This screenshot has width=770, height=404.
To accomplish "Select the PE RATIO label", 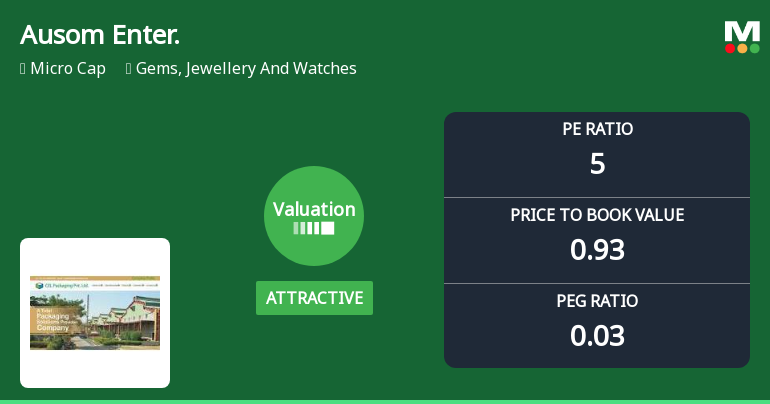I will [597, 129].
